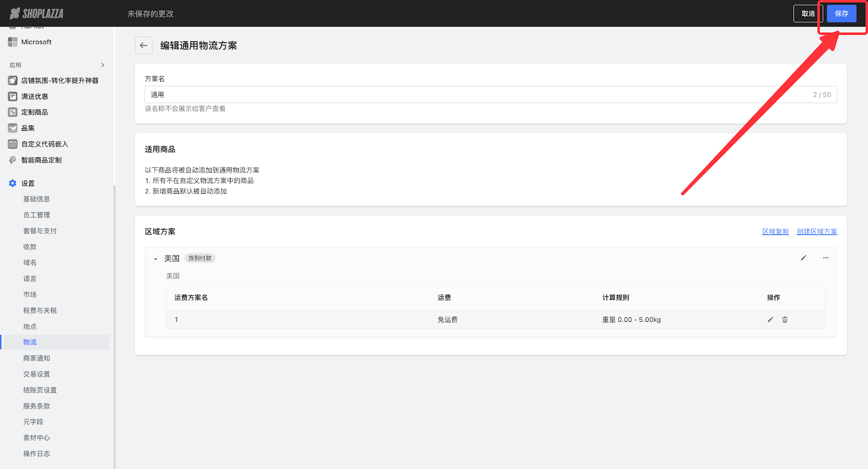Screen dimensions: 868x469
Task: Click the 创建区域方案 link
Action: click(x=816, y=232)
